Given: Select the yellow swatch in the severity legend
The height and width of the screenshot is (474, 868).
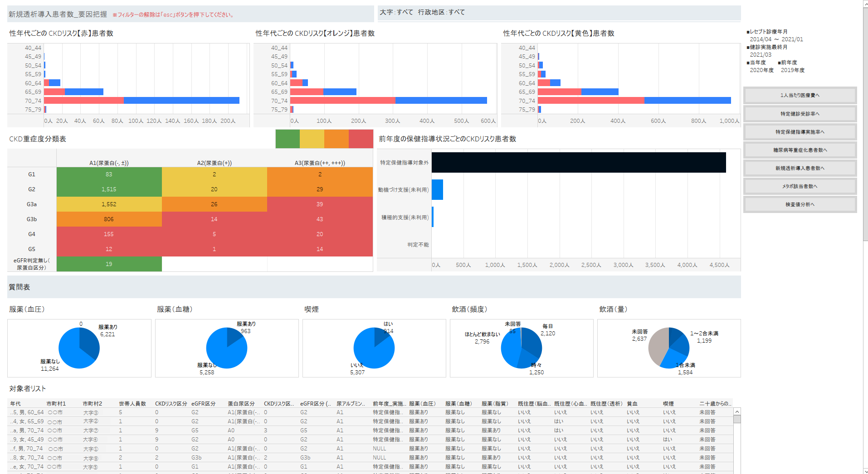Looking at the screenshot, I should [312, 139].
